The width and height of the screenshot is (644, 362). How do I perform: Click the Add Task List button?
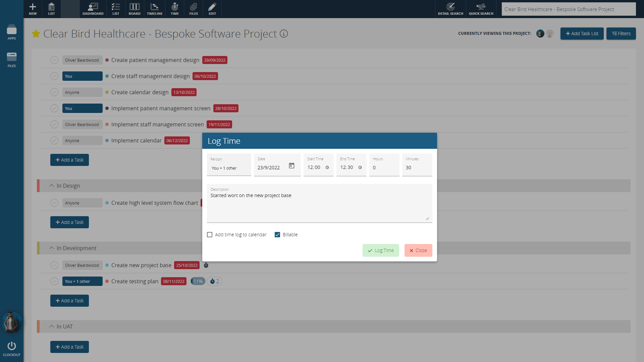[x=582, y=34]
